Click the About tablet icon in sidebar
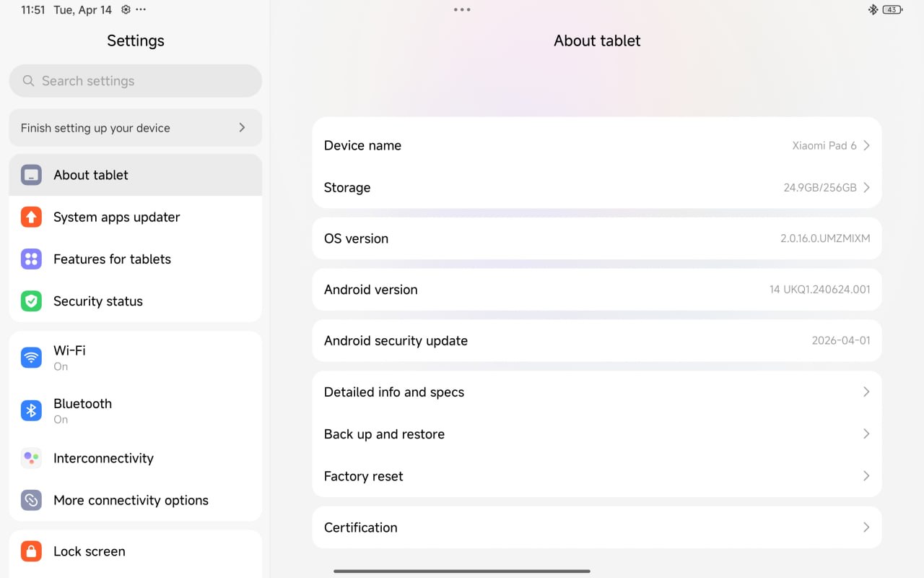 pyautogui.click(x=31, y=175)
